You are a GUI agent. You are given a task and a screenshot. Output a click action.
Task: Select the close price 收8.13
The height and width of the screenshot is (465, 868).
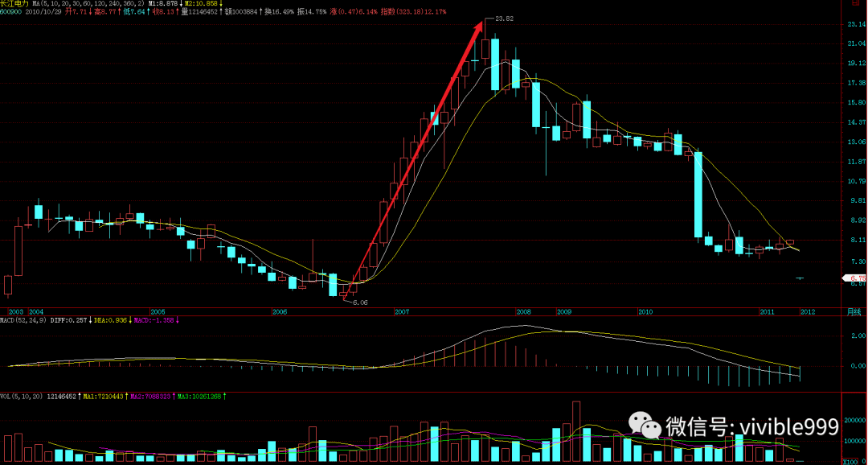tap(163, 11)
